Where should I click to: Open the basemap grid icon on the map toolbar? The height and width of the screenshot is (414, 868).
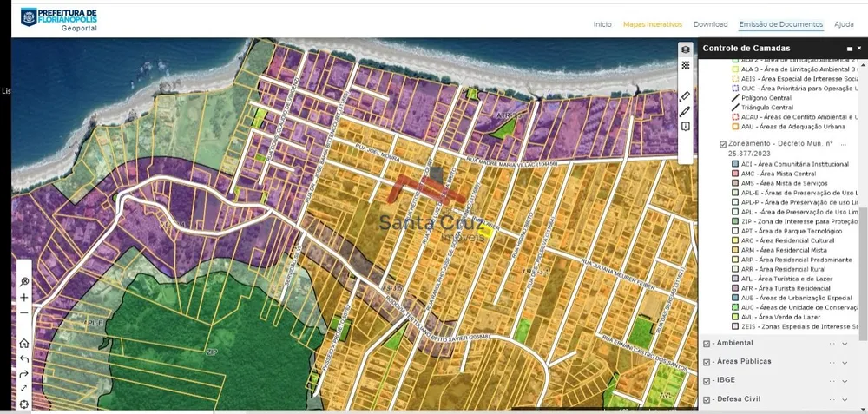(686, 65)
